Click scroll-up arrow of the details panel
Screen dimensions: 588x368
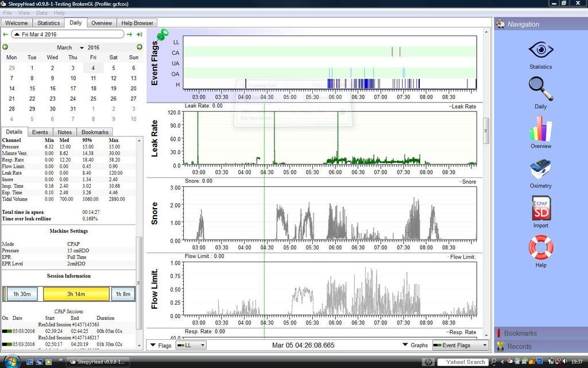139,140
